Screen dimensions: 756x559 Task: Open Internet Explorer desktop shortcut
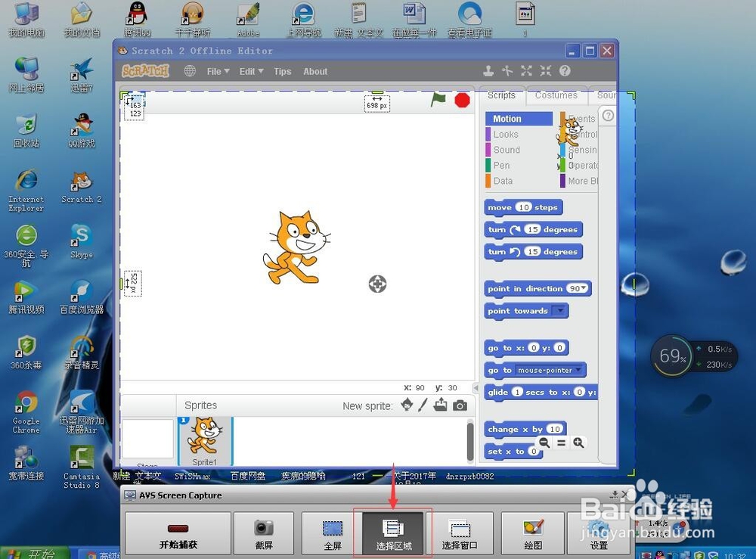[26, 191]
